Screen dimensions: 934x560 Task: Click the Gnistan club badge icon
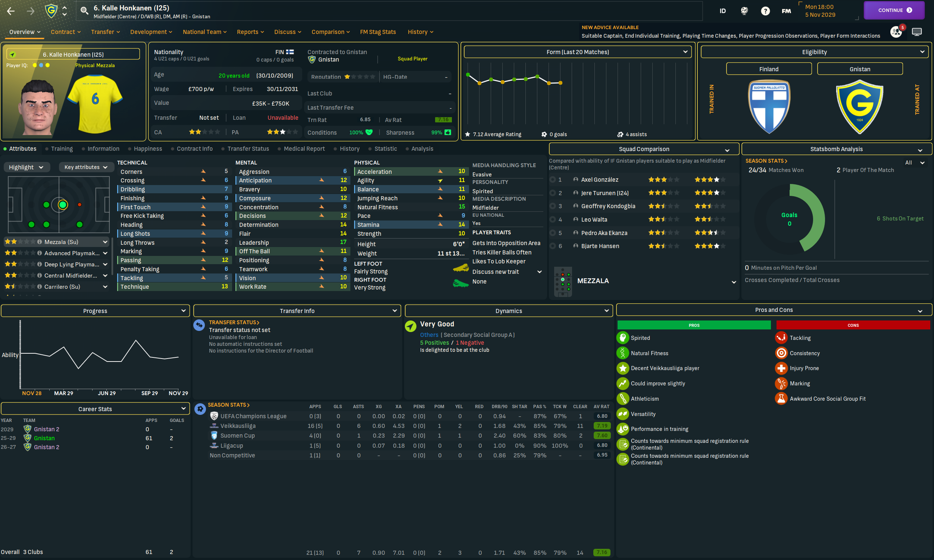(51, 11)
